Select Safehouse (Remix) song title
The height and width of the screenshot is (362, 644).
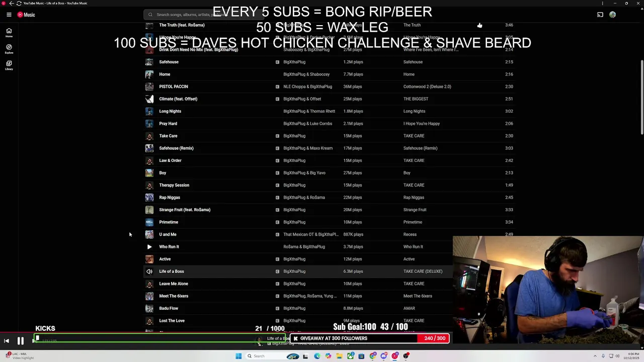176,148
